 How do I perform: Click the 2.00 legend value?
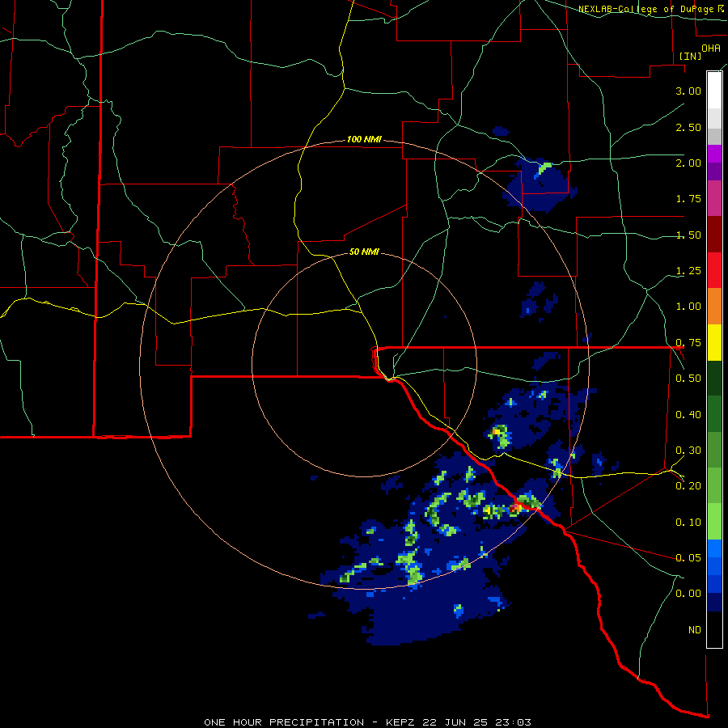pyautogui.click(x=688, y=163)
